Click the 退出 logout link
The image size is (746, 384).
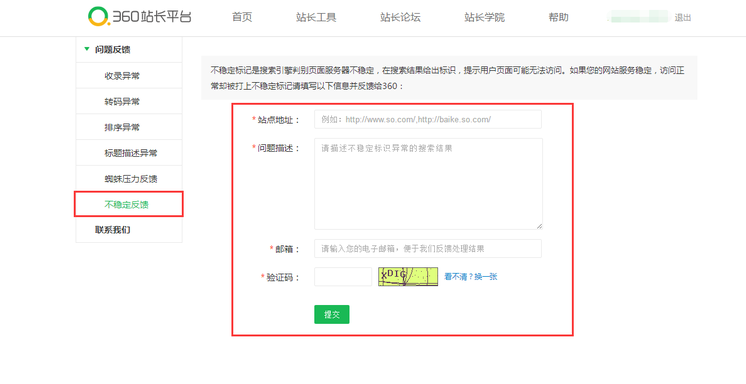(683, 18)
